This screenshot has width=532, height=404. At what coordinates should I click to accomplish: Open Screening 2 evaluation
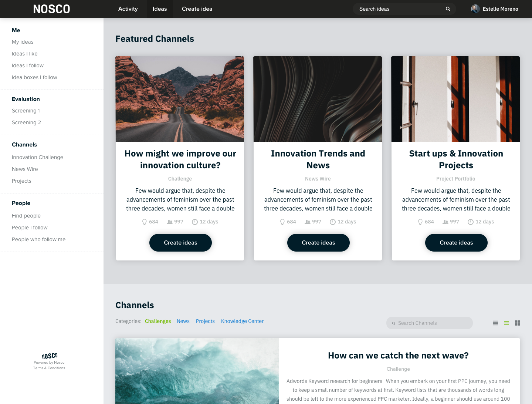coord(26,122)
